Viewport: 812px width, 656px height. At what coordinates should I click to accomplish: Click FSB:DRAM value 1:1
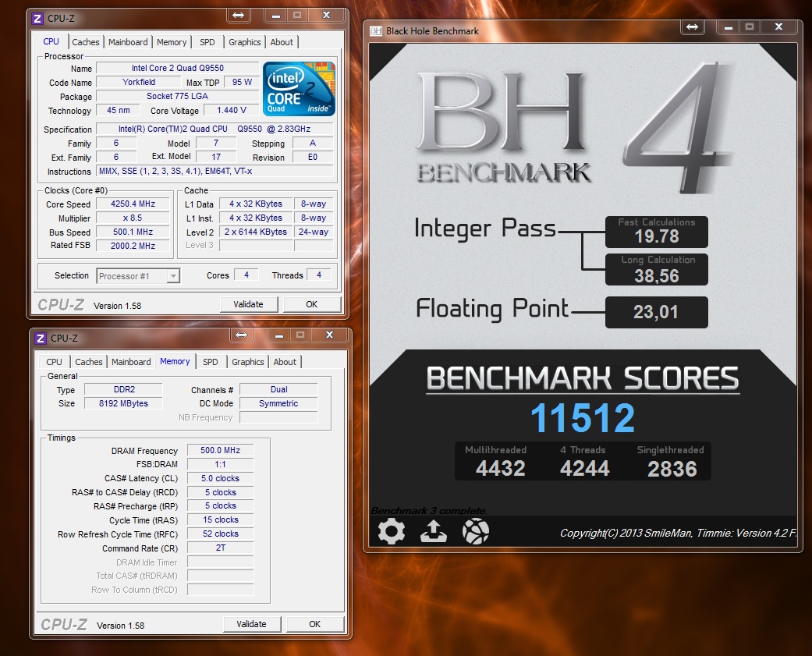[x=220, y=464]
